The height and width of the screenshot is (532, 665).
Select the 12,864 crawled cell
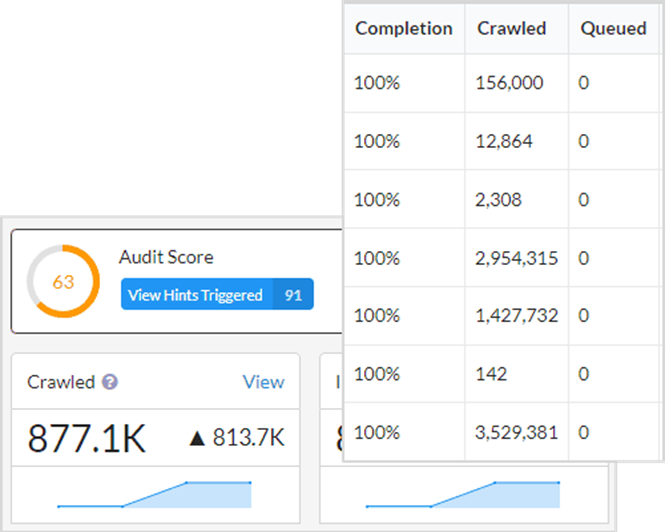tap(504, 141)
